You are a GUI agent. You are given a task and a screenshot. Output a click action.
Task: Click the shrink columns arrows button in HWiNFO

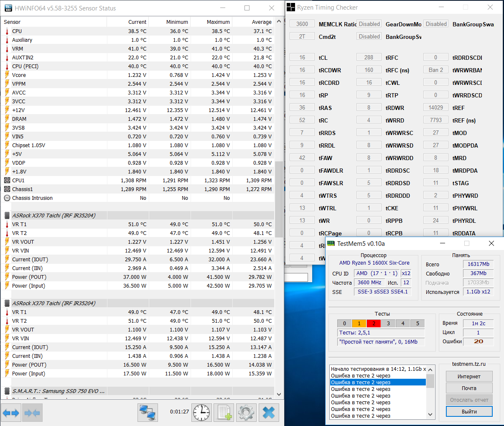32,413
